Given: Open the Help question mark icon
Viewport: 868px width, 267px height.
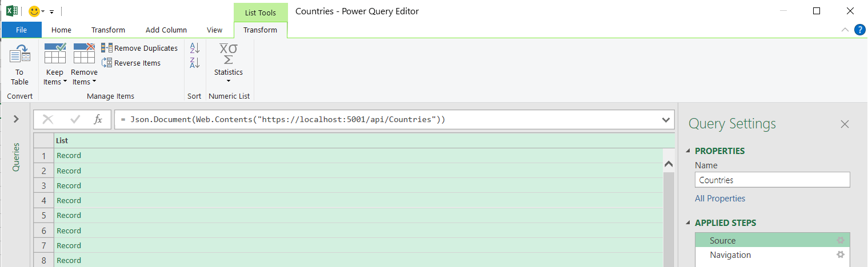Looking at the screenshot, I should point(859,30).
